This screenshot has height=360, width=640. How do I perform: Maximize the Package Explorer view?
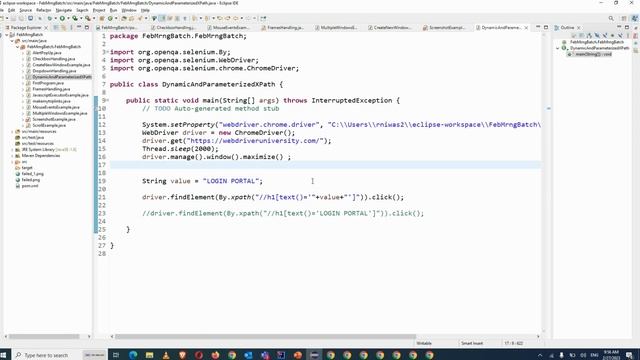coord(87,27)
